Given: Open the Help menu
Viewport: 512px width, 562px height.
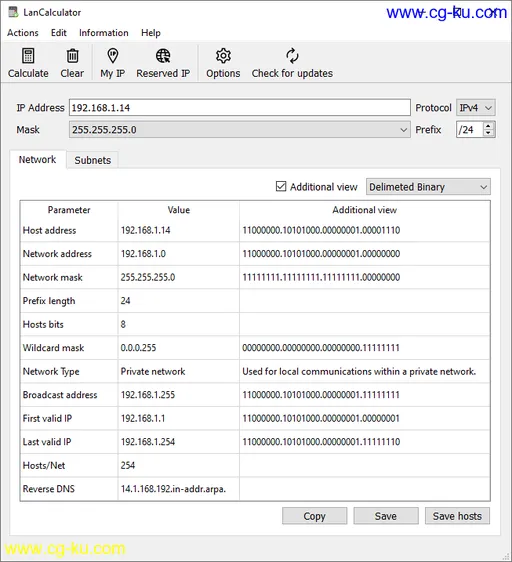Looking at the screenshot, I should (x=151, y=33).
